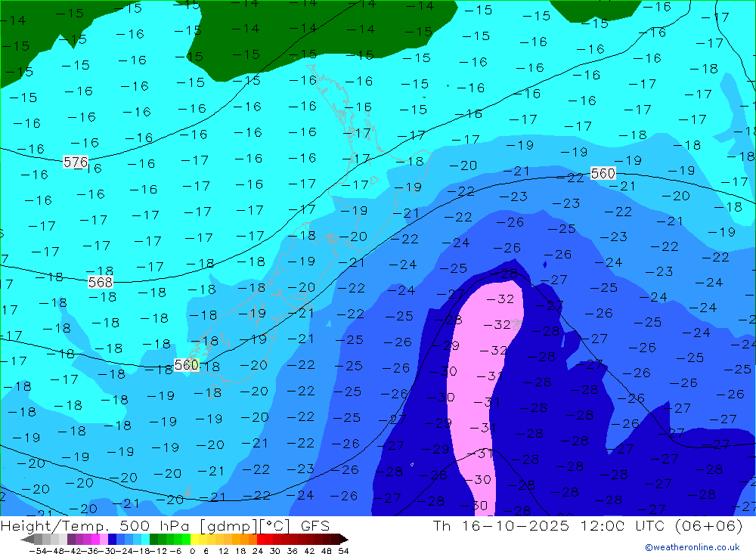Click the 'Height/Temp. 500 hPa' map title
The height and width of the screenshot is (554, 756).
(97, 526)
